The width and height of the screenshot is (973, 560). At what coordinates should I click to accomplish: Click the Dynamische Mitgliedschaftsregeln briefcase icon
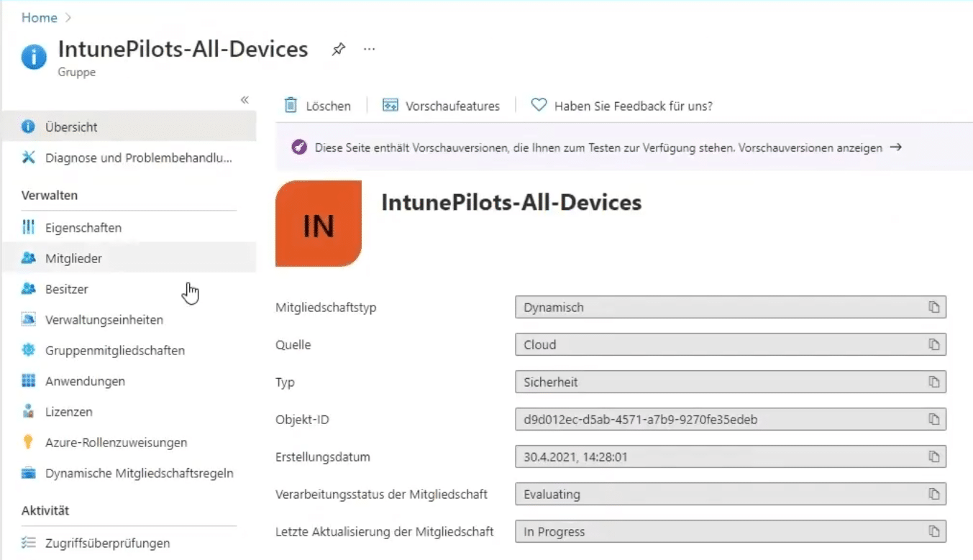[x=29, y=473]
